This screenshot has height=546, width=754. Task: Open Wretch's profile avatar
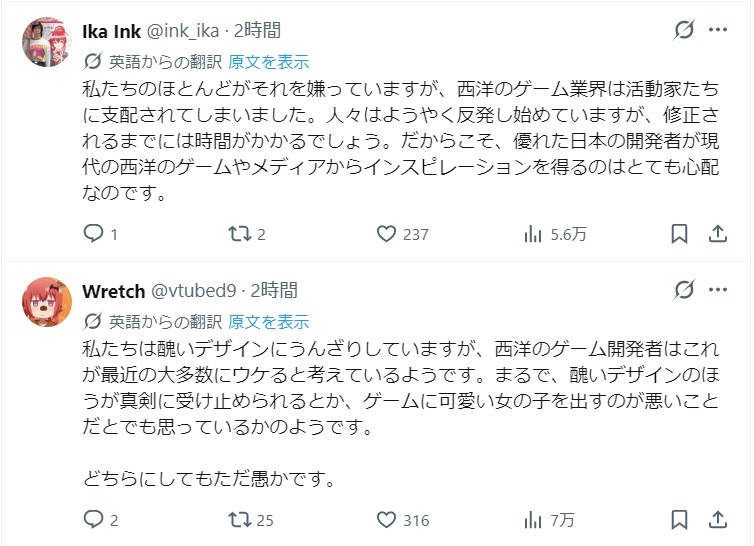47,302
